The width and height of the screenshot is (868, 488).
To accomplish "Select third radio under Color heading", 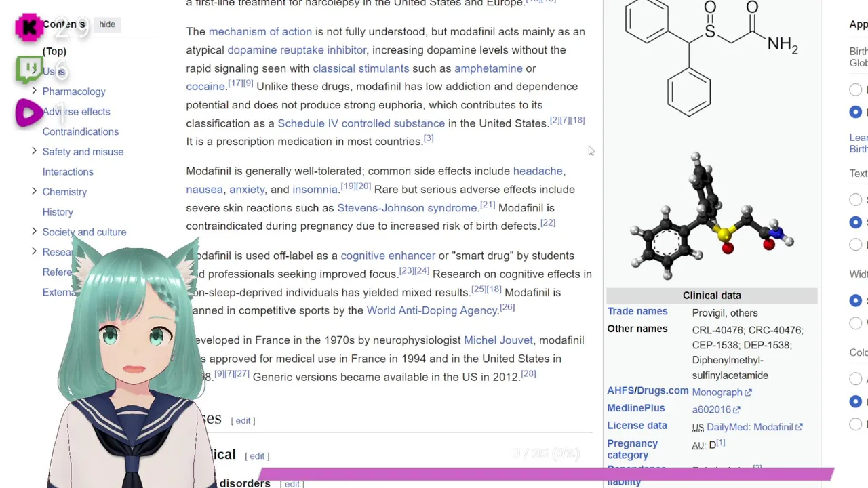I will tap(856, 424).
